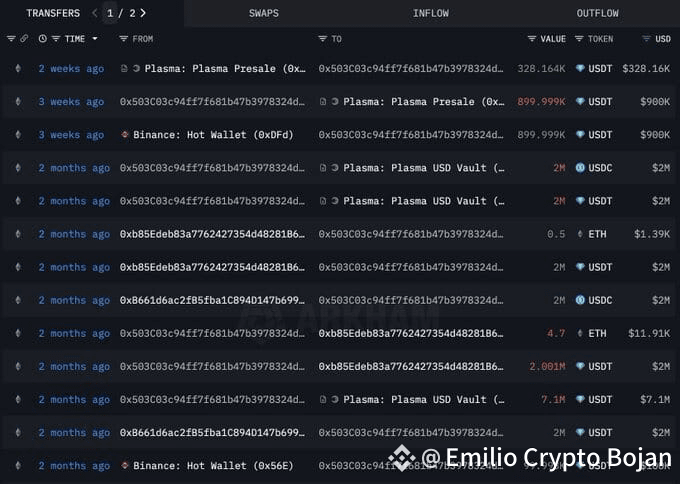Copy the Plasma USD Vault address in the 7.1M row

pyautogui.click(x=323, y=399)
